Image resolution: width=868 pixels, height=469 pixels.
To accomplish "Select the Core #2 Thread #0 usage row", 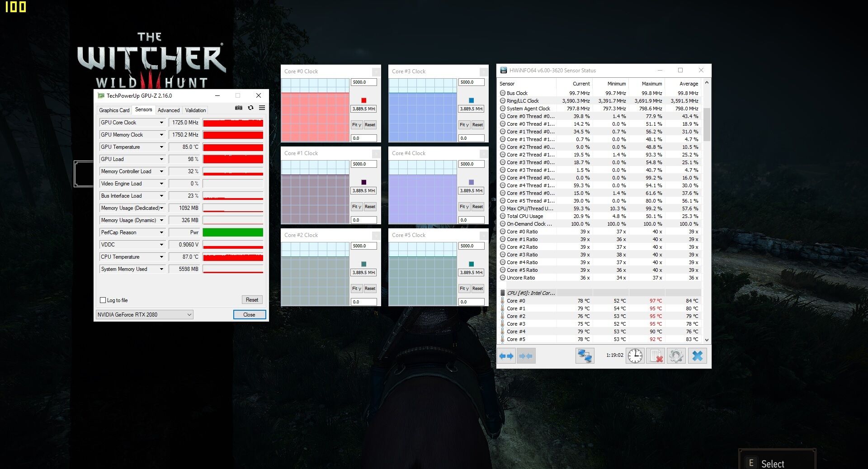I will 600,147.
